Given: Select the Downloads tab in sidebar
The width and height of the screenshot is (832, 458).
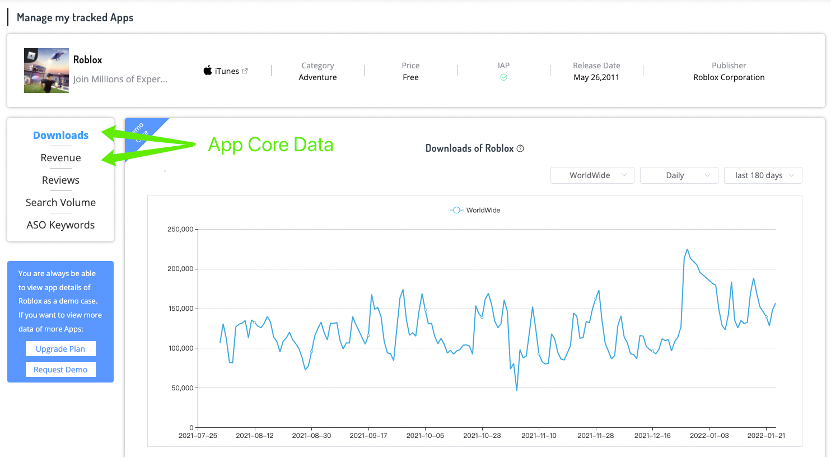Looking at the screenshot, I should point(60,135).
